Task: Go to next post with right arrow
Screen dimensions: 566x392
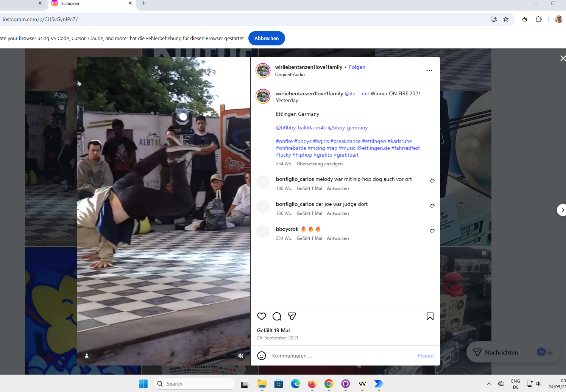Action: click(562, 210)
